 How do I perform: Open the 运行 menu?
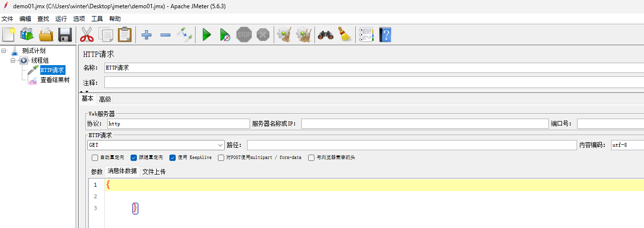pos(61,18)
